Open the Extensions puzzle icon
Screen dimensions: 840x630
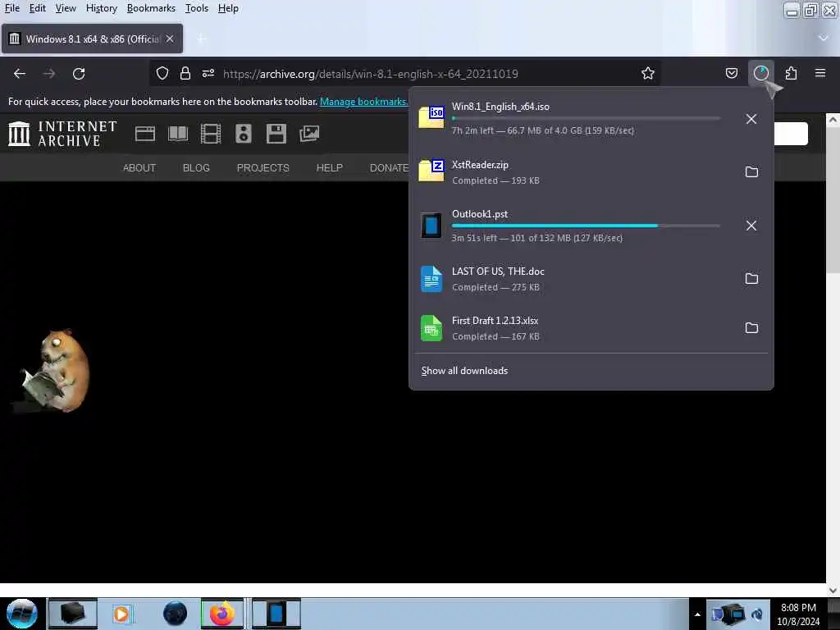pos(791,73)
